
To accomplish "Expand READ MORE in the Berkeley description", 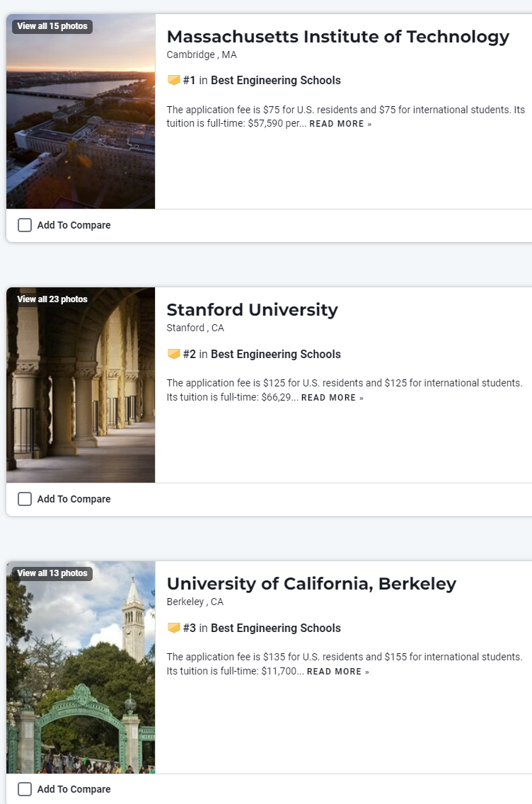I will 337,672.
